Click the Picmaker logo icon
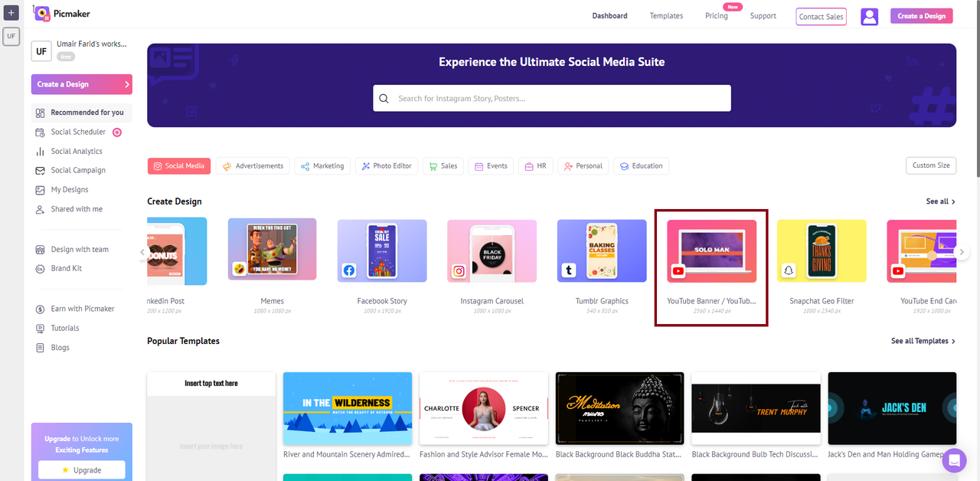 coord(41,13)
